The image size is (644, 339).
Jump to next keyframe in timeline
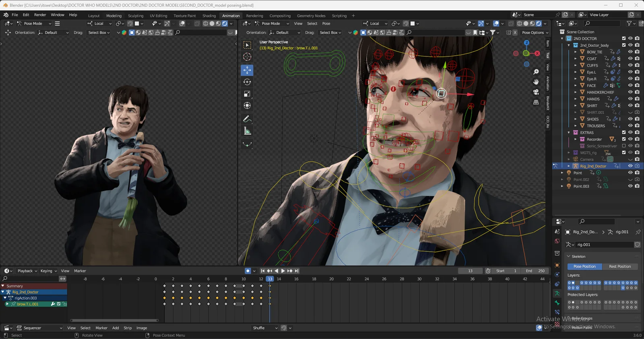(290, 271)
